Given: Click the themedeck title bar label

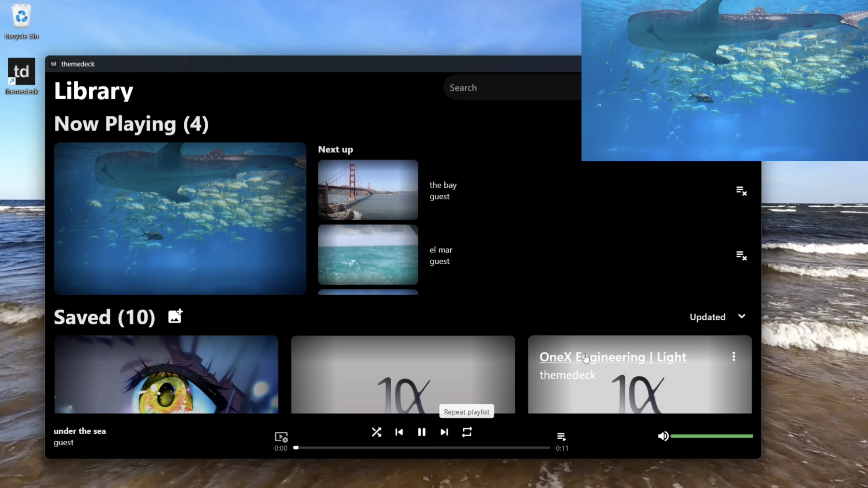Looking at the screenshot, I should point(78,64).
